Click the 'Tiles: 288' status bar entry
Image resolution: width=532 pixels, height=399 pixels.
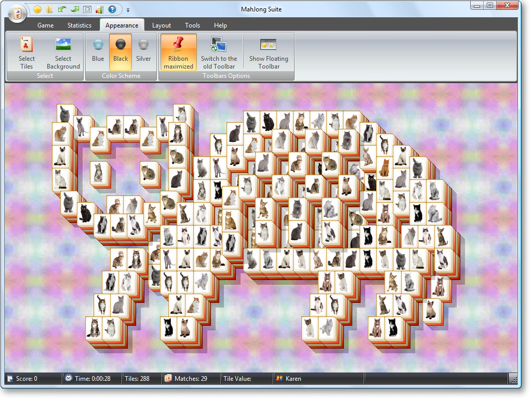point(137,379)
